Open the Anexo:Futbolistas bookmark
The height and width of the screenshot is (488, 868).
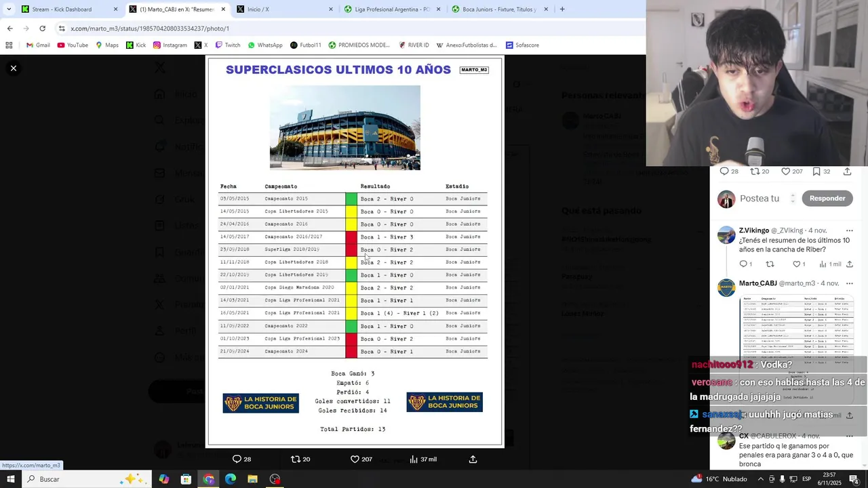467,45
